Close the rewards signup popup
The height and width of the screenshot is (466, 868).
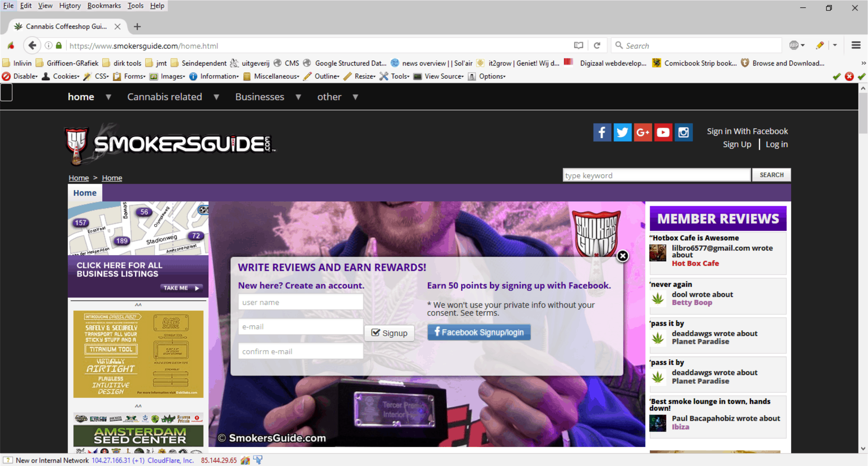[623, 256]
